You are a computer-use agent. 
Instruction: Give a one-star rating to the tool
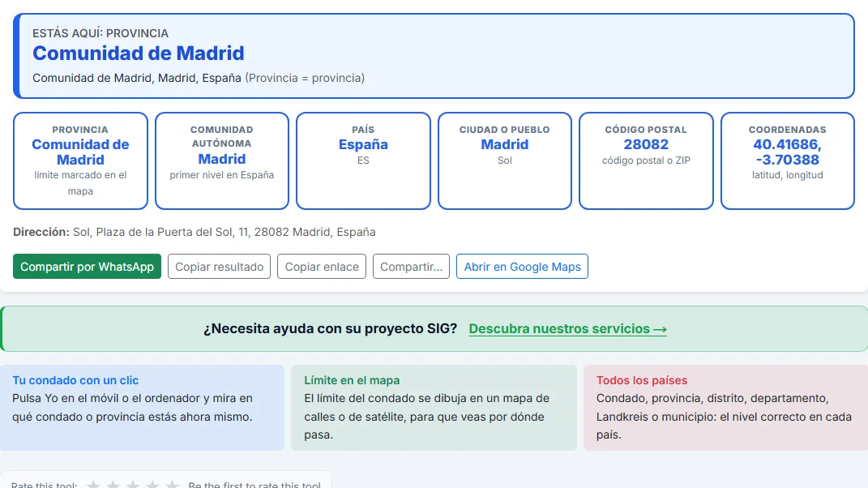93,484
